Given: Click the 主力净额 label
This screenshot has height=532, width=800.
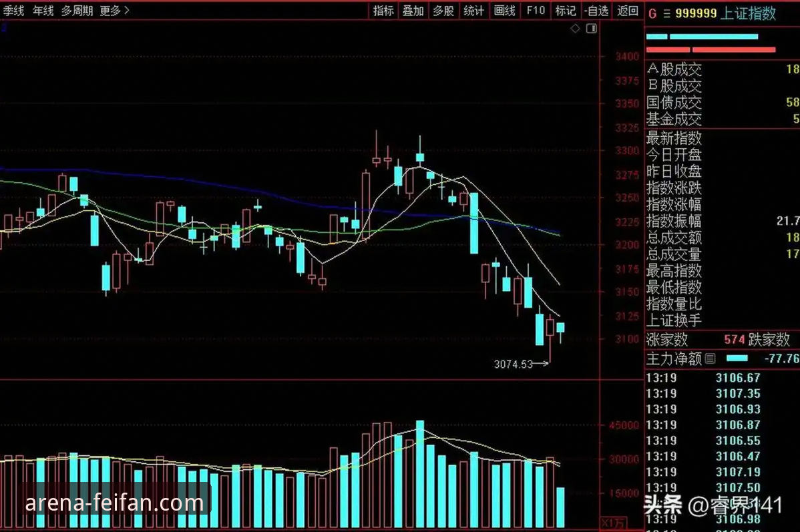Looking at the screenshot, I should click(x=674, y=358).
